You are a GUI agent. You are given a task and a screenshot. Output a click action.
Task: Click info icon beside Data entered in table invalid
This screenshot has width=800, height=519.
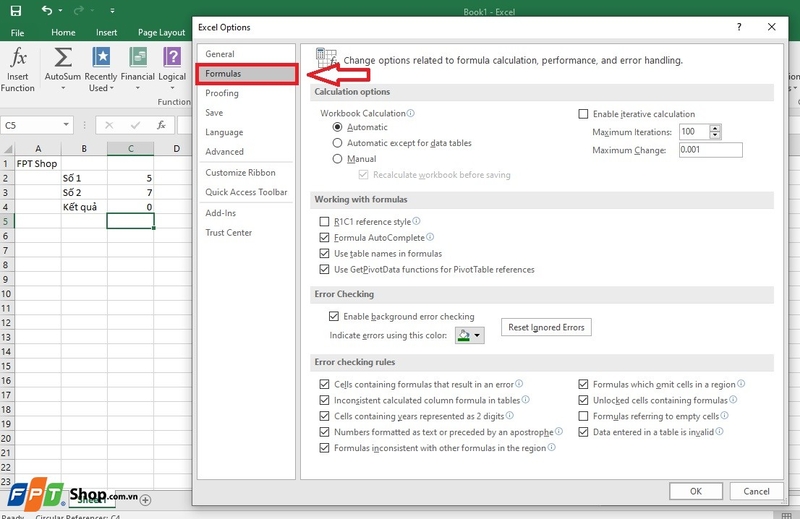point(719,431)
